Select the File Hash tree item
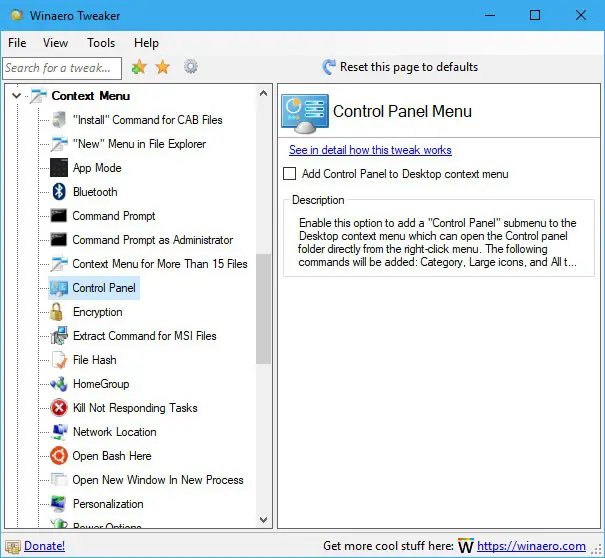 95,360
